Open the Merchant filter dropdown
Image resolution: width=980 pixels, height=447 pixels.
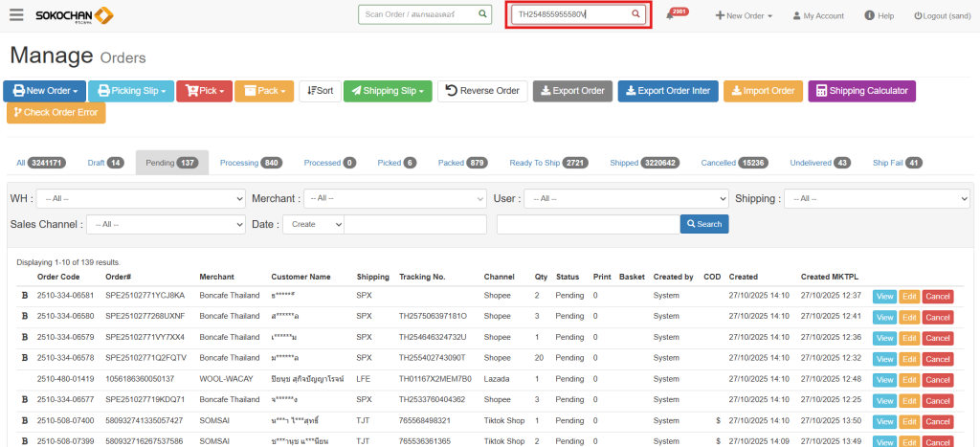click(x=395, y=198)
